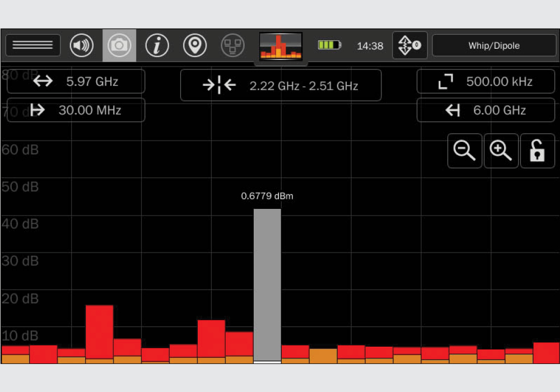Toggle the speaker audio icon
Screen dimensions: 560x392
[x=81, y=45]
